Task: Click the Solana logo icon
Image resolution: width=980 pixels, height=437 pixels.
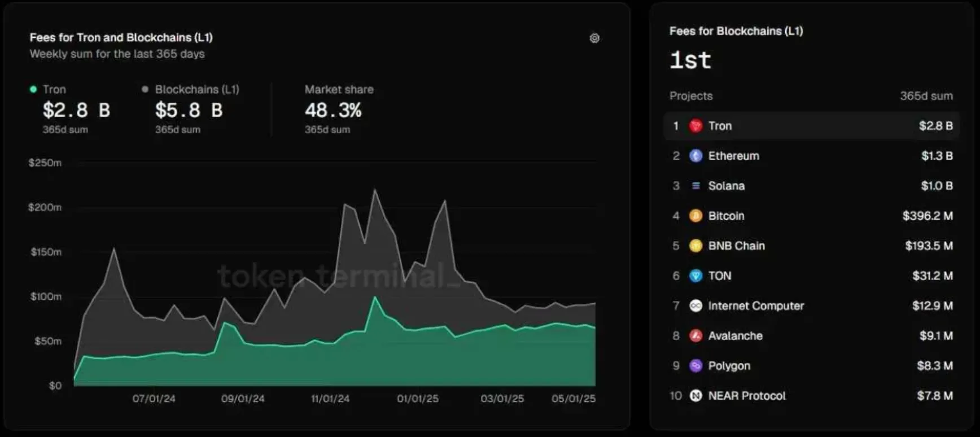Action: (x=696, y=186)
